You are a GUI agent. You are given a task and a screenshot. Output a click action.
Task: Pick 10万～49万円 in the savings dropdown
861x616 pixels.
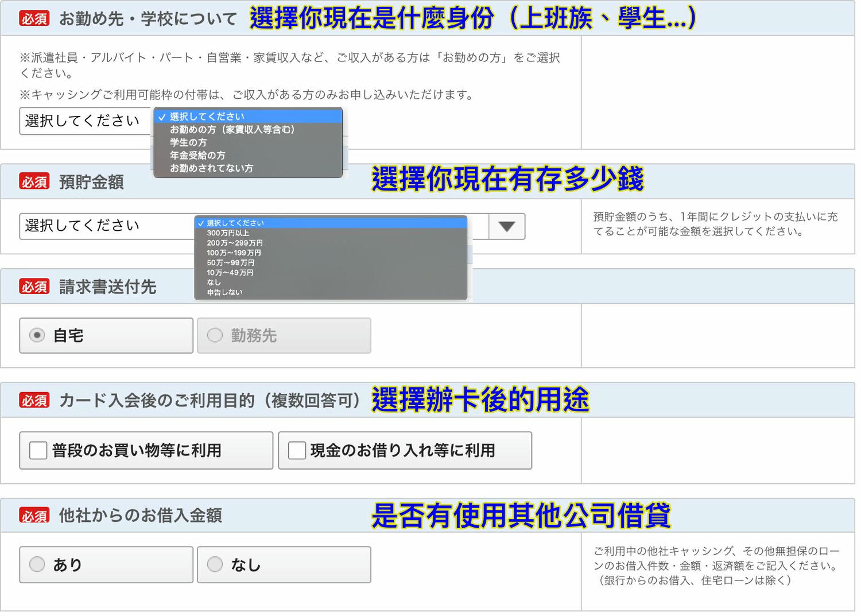(230, 273)
